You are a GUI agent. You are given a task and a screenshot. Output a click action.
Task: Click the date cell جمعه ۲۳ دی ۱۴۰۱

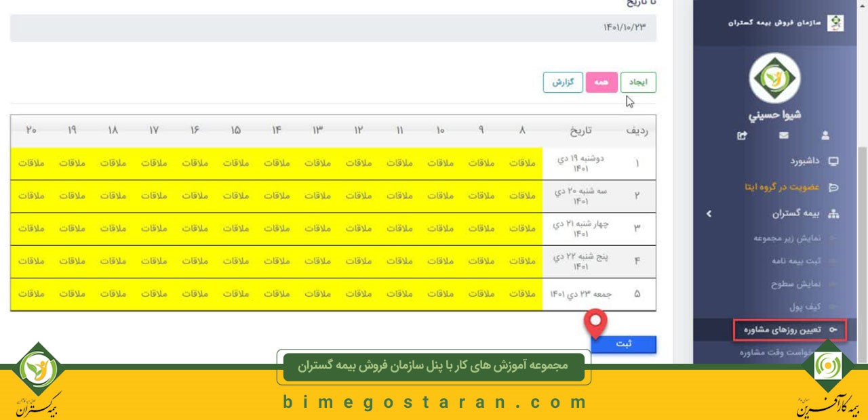pyautogui.click(x=580, y=294)
